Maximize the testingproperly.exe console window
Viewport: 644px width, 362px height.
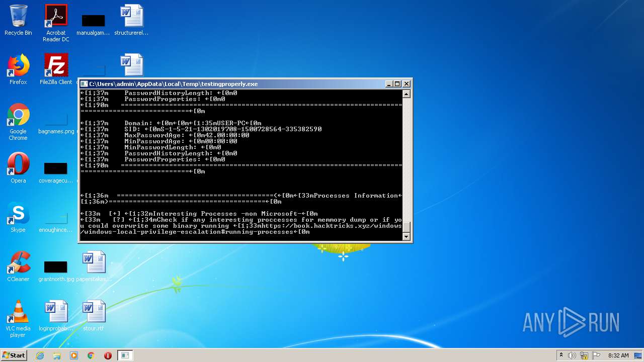(397, 84)
